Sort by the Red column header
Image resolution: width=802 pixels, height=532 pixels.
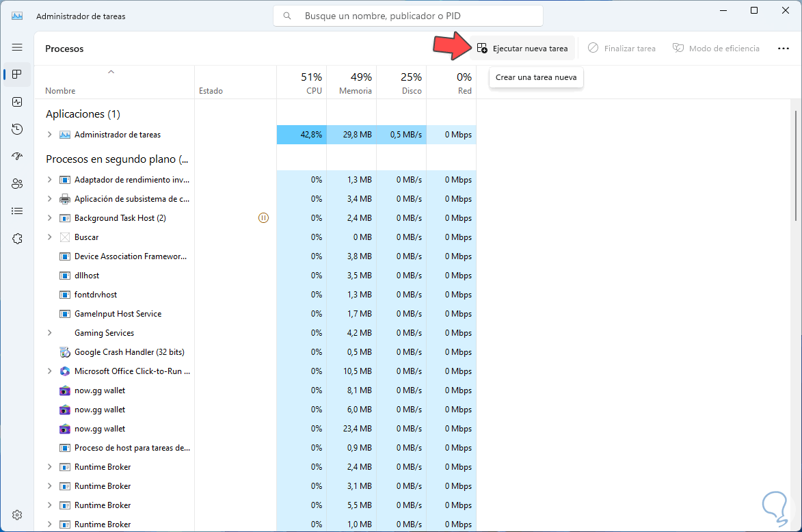451,82
